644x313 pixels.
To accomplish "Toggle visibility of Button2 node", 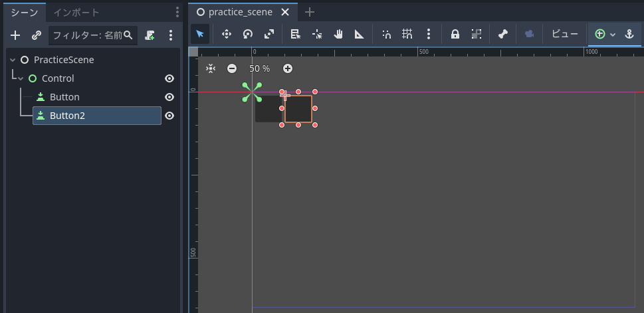I will coord(169,116).
